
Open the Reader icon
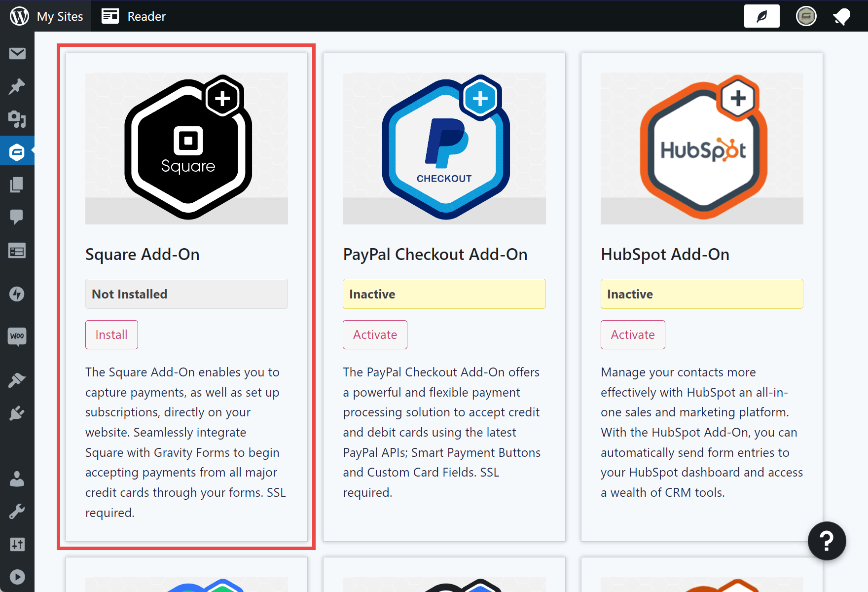tap(110, 16)
